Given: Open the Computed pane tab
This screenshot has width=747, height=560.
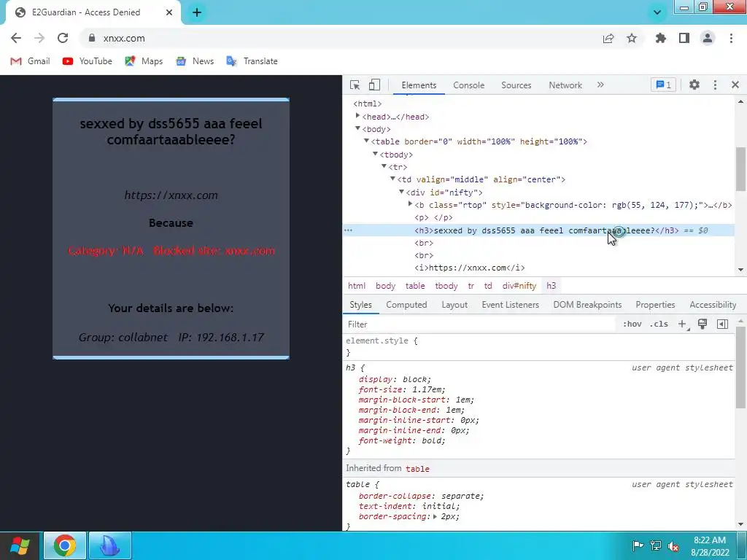Looking at the screenshot, I should click(x=406, y=305).
